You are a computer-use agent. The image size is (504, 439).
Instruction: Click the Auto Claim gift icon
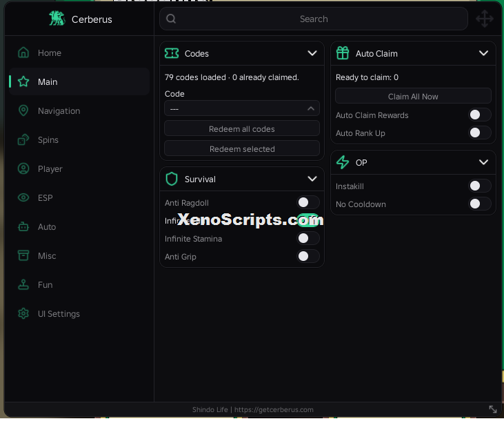[343, 53]
